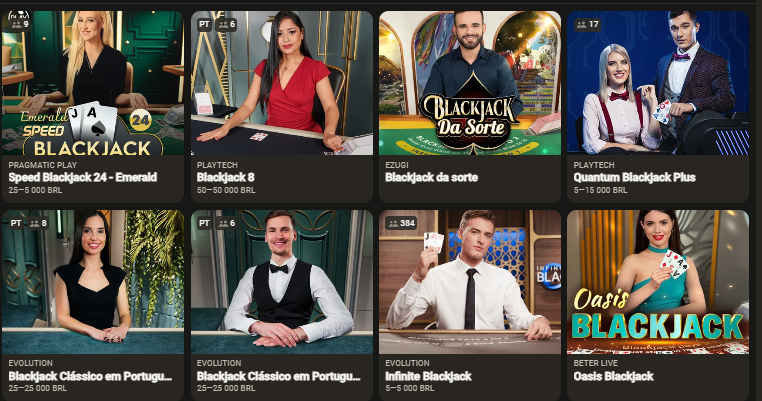Open Quantum Blackjack Plus game image
Screen dimensions: 762x401
point(658,83)
